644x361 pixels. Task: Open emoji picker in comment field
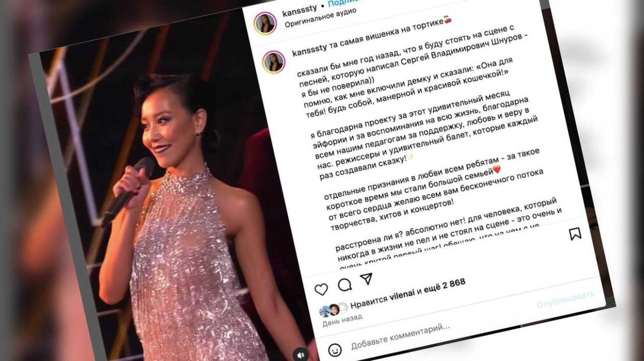(336, 349)
